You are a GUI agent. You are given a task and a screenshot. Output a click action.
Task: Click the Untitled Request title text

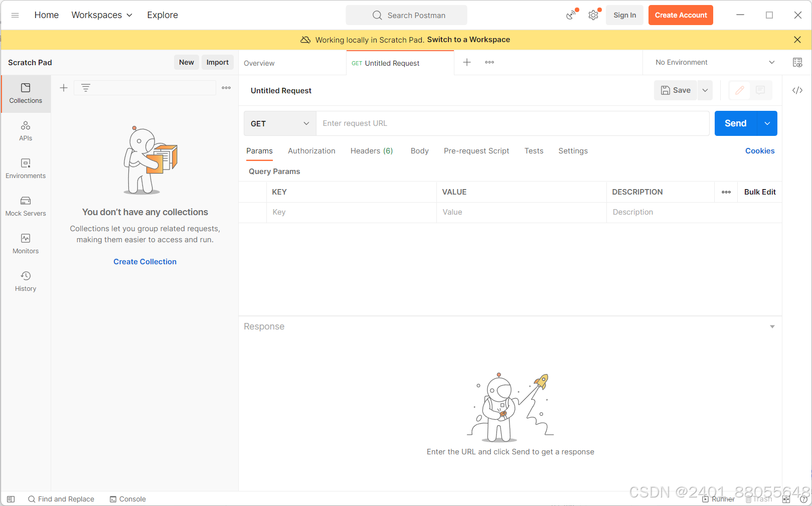281,91
